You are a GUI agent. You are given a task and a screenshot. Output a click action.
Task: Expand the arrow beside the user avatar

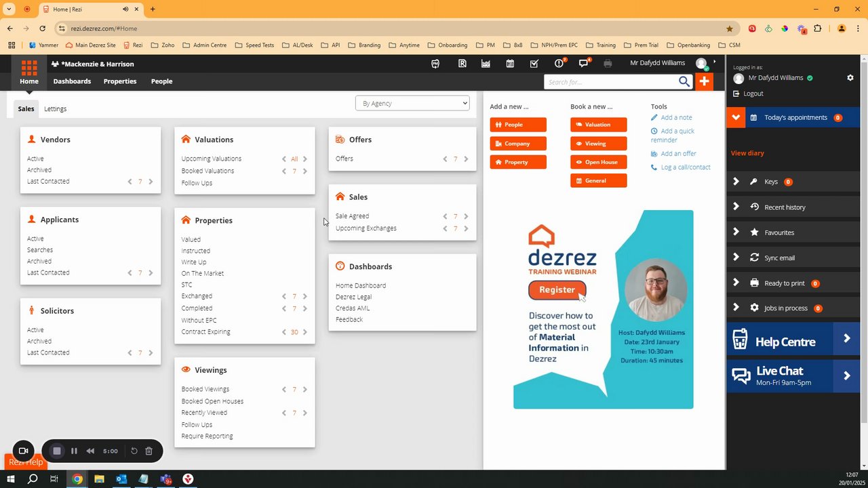tap(714, 62)
